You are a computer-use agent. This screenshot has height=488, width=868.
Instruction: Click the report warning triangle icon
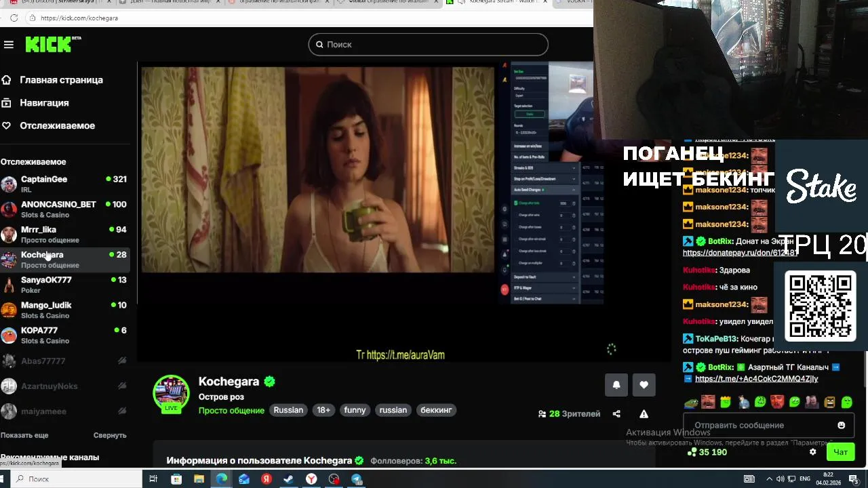644,414
